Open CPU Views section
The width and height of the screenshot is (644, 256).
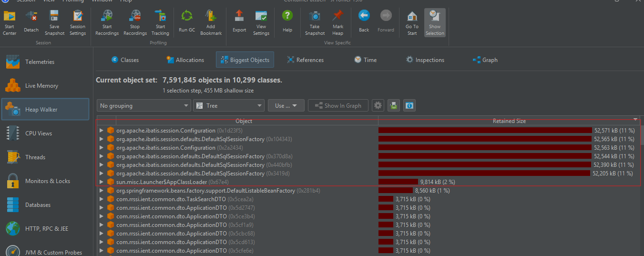(x=45, y=133)
